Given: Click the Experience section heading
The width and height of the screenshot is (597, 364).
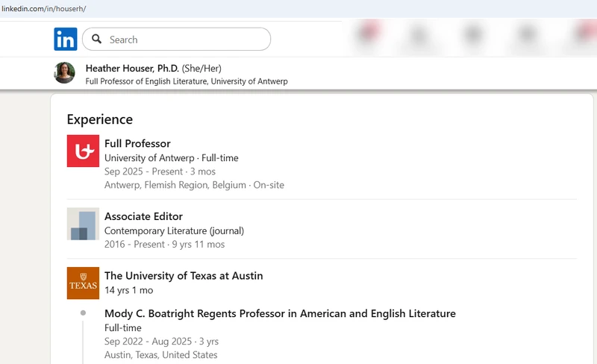Looking at the screenshot, I should pyautogui.click(x=100, y=119).
